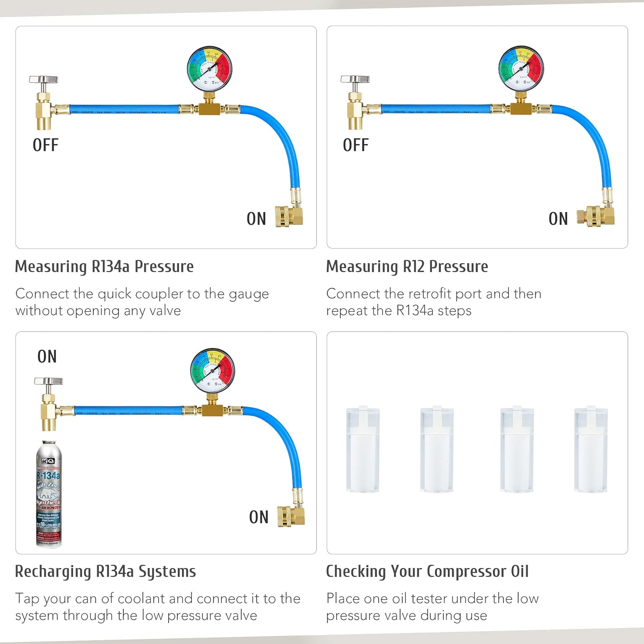Click the pressure gauge in the R12 measuring panel
This screenshot has width=644, height=644.
(x=521, y=69)
